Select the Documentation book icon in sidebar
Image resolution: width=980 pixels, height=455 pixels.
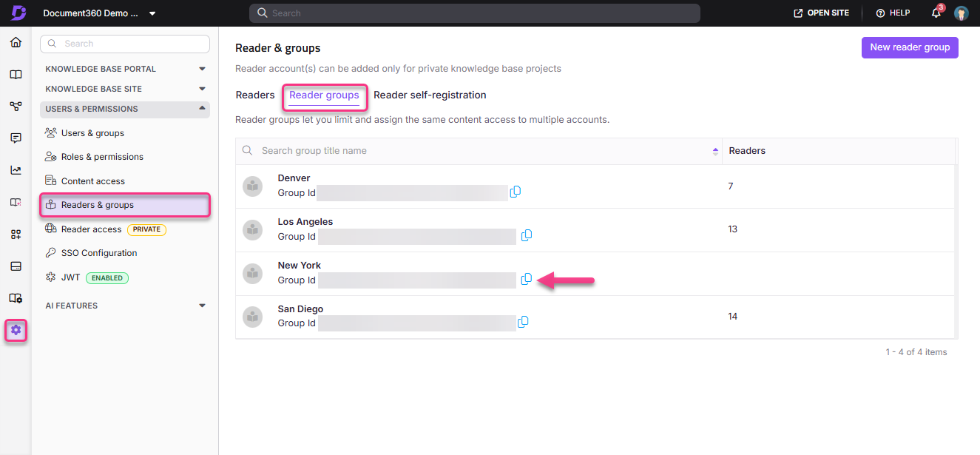(16, 74)
